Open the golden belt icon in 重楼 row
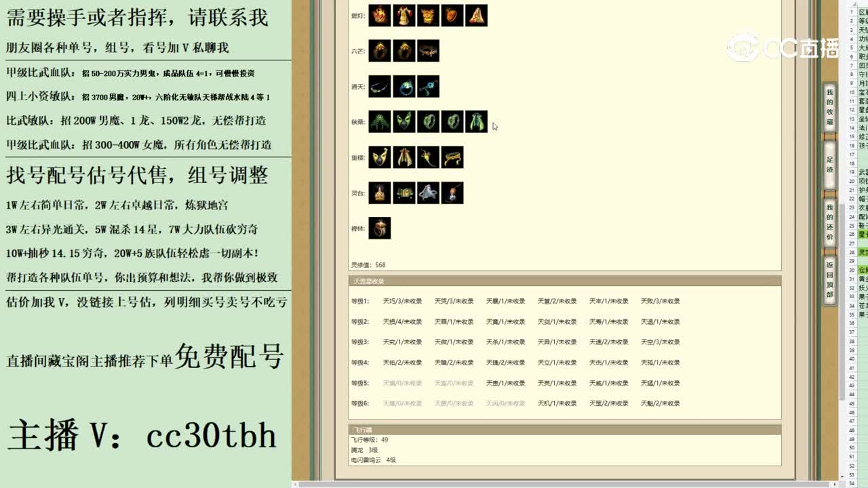This screenshot has height=488, width=868. [452, 157]
